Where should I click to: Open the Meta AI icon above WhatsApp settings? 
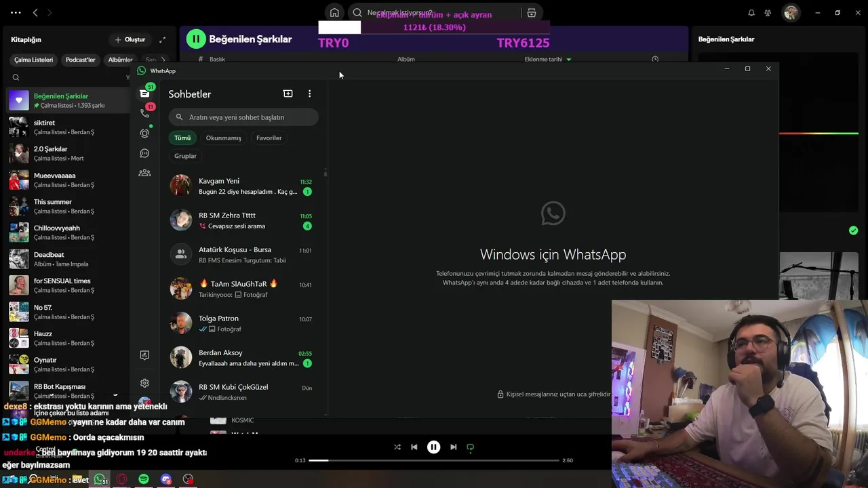[x=144, y=355]
